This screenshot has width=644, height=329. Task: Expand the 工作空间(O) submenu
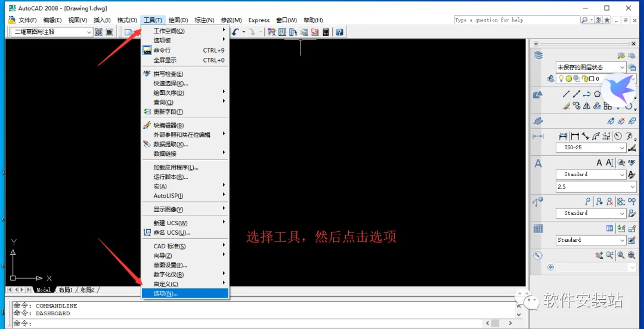click(185, 31)
